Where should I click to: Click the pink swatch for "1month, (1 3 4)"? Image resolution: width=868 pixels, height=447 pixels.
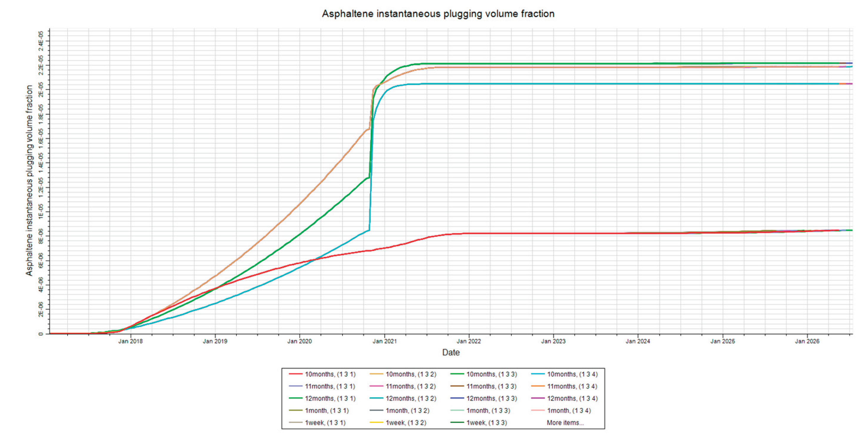(537, 410)
